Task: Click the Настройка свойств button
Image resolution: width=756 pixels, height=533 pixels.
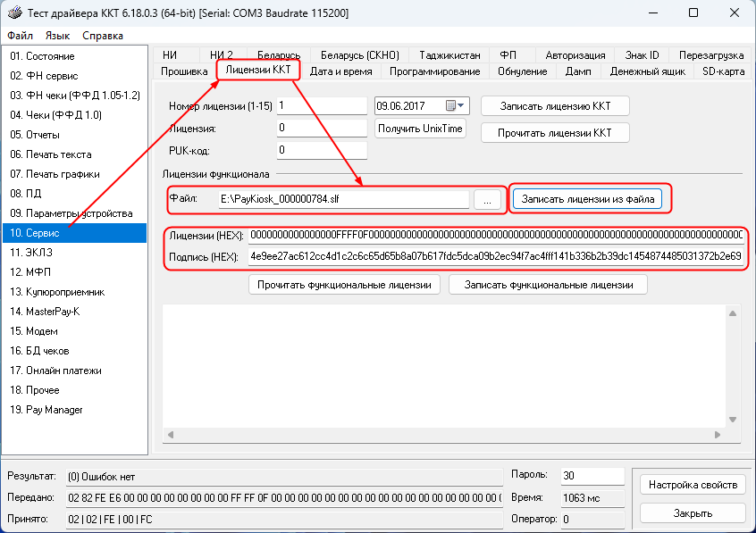Action: (x=693, y=485)
